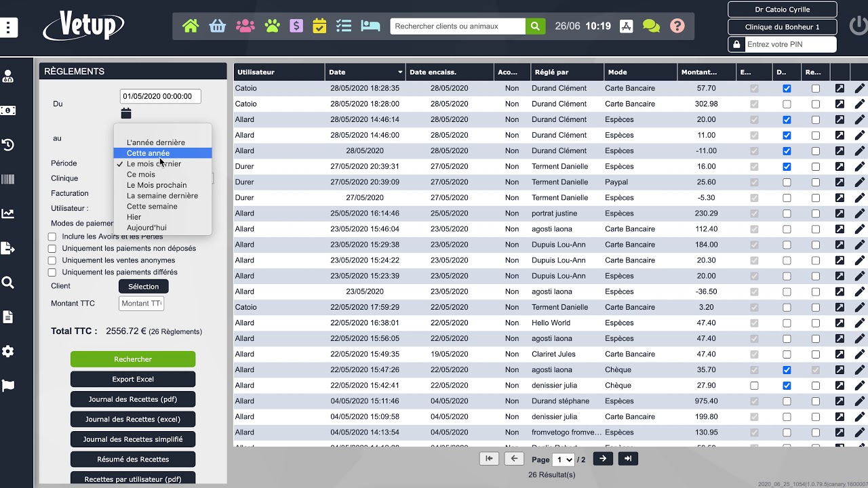Click the orange help question mark icon

677,26
